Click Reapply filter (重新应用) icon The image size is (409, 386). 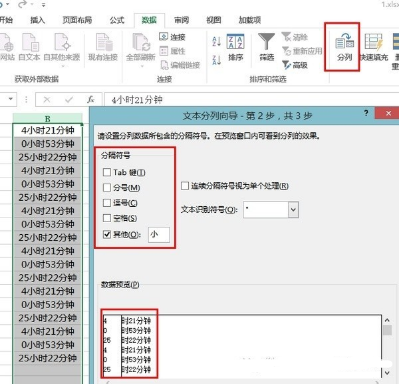pyautogui.click(x=286, y=51)
